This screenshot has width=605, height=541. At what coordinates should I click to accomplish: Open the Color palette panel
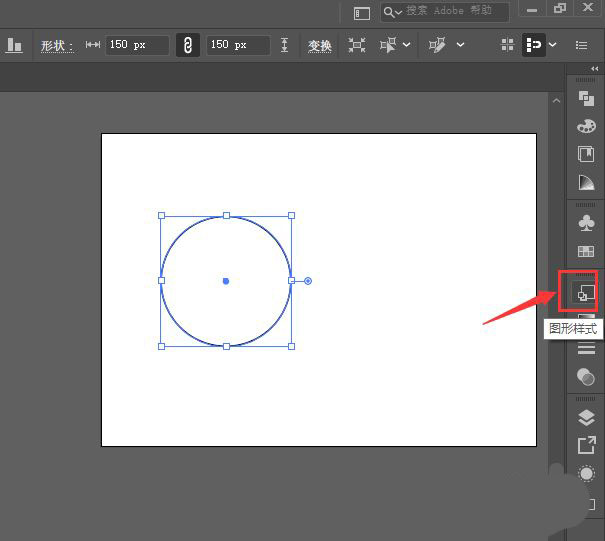pos(586,126)
